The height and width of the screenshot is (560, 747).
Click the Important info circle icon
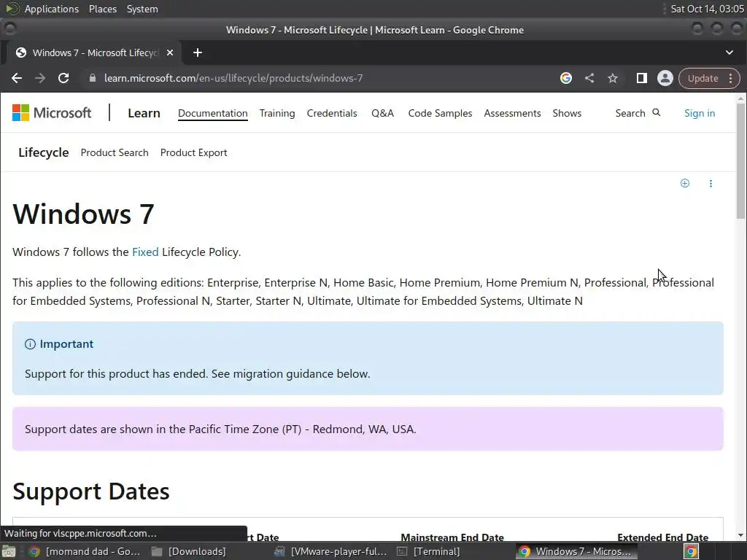pos(30,344)
